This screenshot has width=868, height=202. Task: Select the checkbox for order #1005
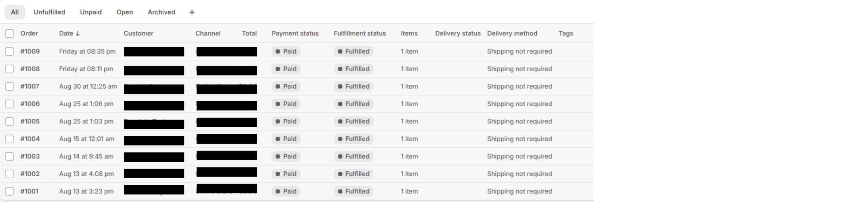click(10, 121)
